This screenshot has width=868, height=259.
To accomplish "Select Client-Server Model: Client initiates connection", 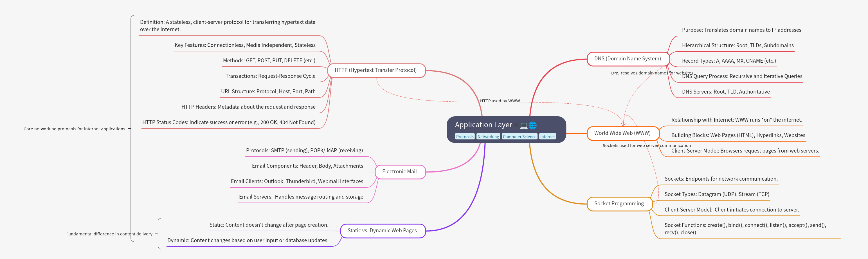I will click(732, 210).
